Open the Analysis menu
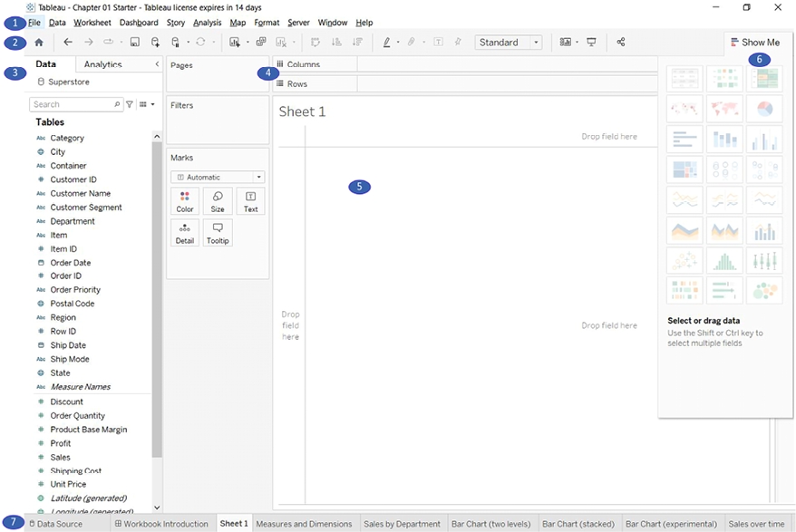 [208, 22]
